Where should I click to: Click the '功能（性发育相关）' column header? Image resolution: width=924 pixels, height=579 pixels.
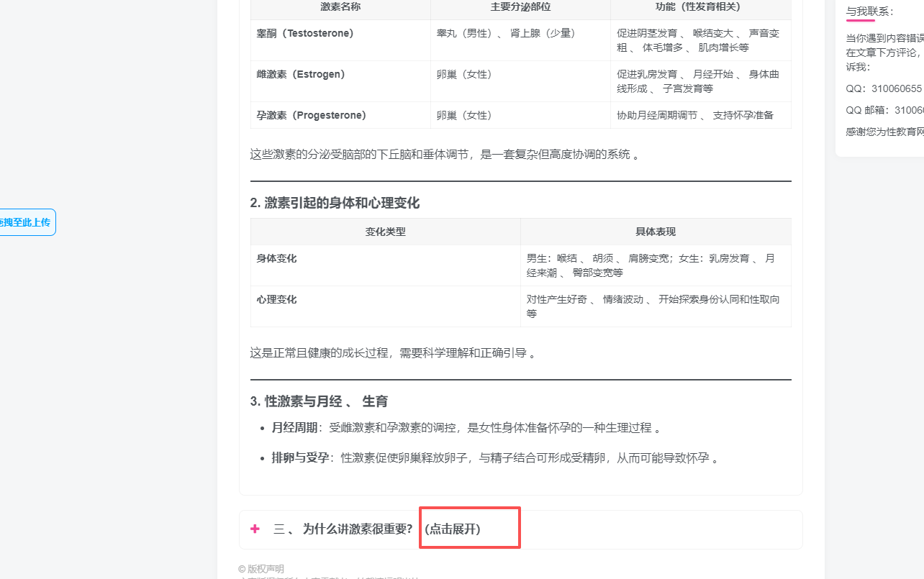click(700, 6)
